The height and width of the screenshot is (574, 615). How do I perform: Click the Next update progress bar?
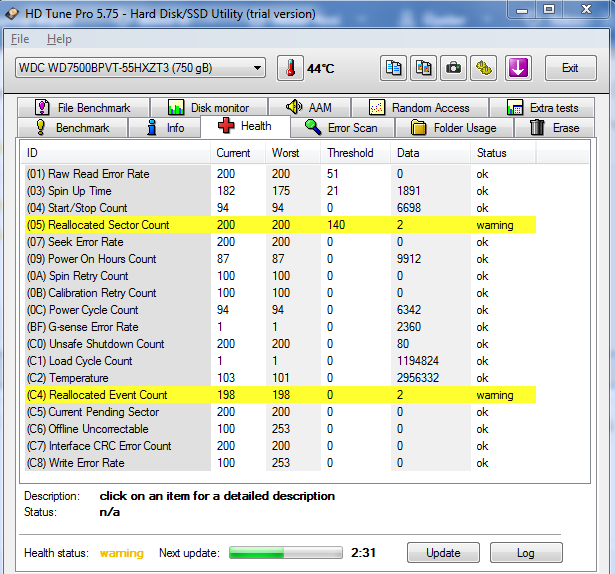pyautogui.click(x=286, y=553)
